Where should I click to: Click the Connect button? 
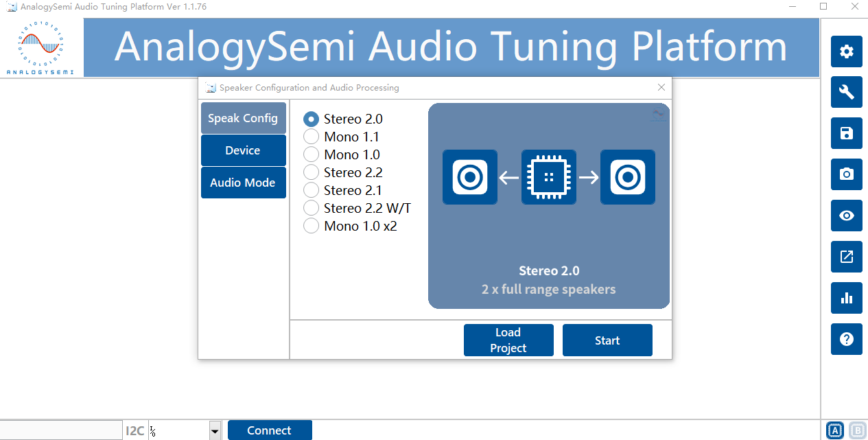(x=269, y=430)
